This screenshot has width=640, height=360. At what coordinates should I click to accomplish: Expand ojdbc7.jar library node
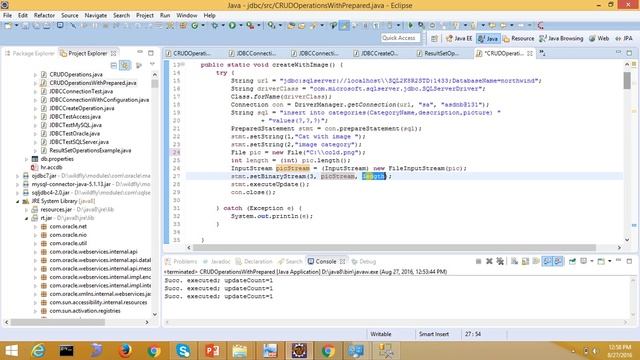pos(18,176)
